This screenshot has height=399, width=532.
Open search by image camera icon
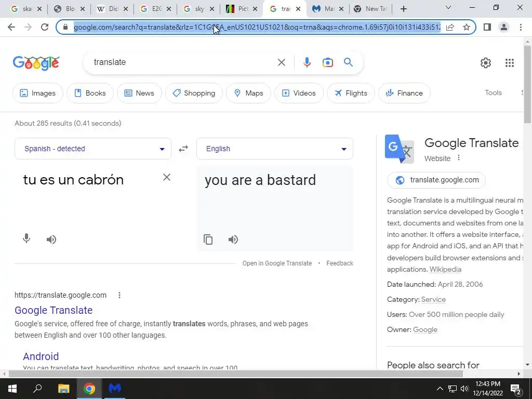327,62
